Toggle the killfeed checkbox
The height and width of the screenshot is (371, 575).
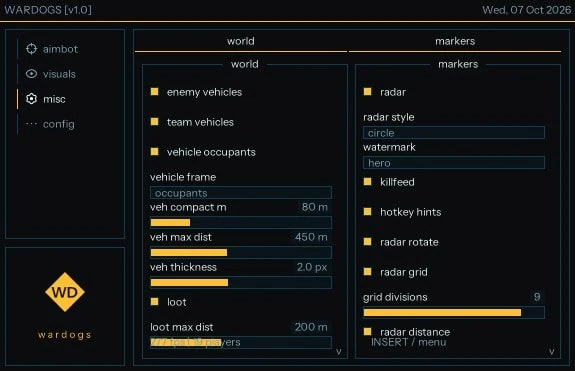click(x=367, y=182)
